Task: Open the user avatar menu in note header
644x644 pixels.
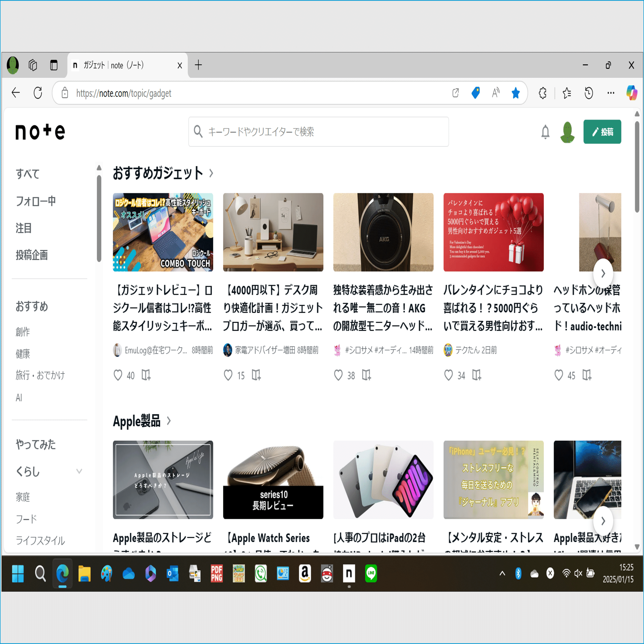Action: point(567,132)
